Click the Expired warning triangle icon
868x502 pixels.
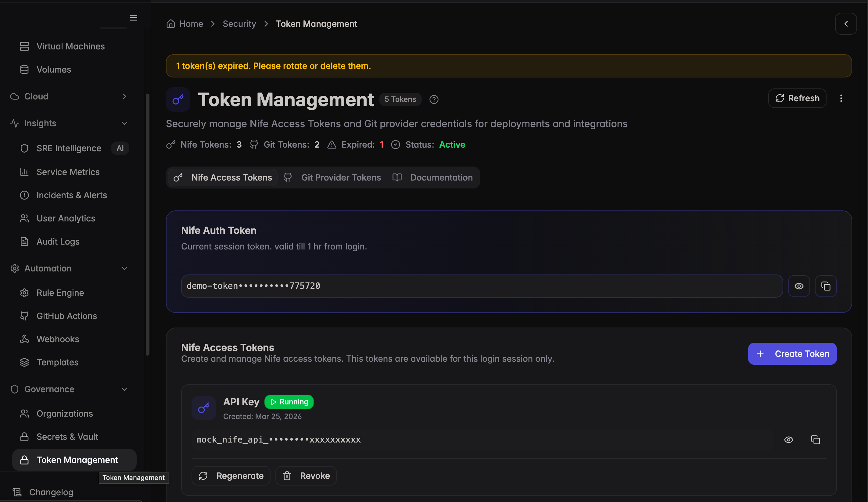pos(332,145)
